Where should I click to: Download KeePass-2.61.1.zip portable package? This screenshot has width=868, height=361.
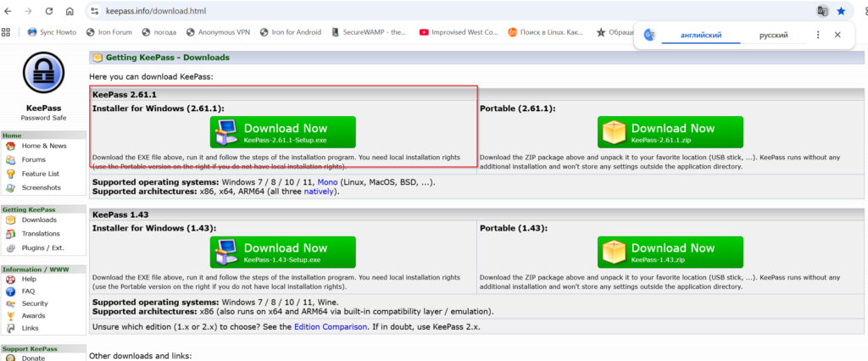point(670,132)
